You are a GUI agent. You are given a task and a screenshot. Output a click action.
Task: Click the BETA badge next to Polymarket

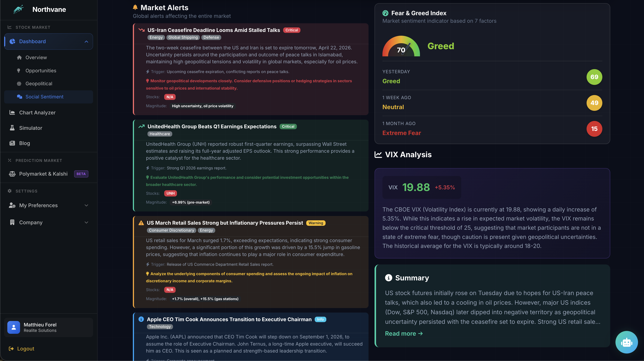pos(81,174)
